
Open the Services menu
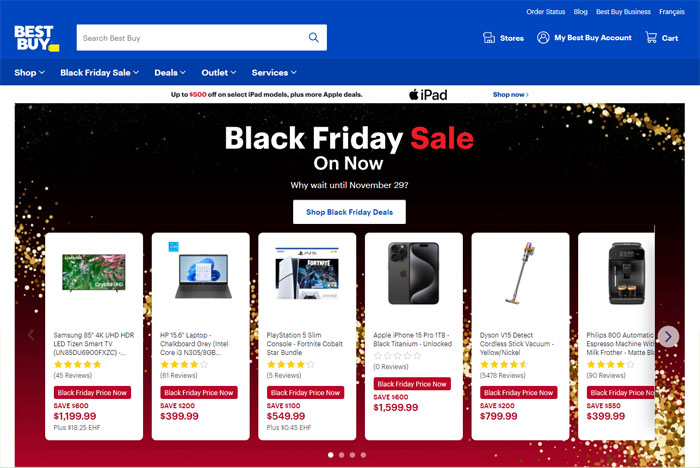pos(274,73)
